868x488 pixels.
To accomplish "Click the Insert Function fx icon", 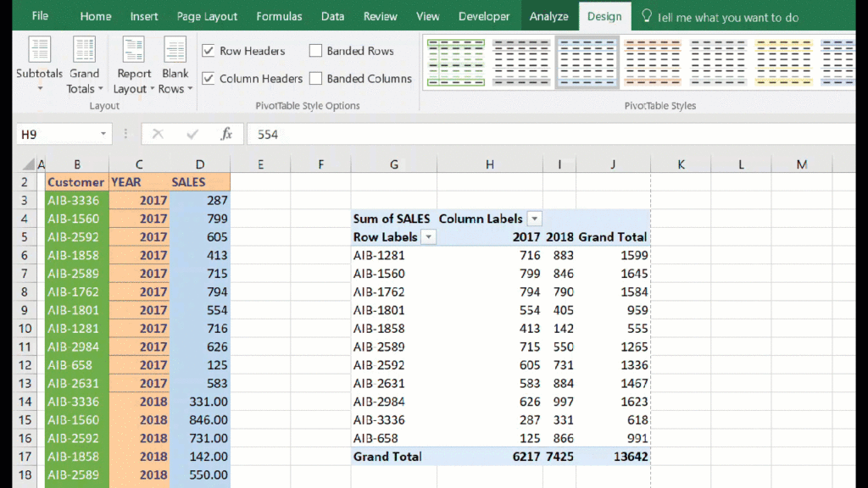I will [226, 134].
